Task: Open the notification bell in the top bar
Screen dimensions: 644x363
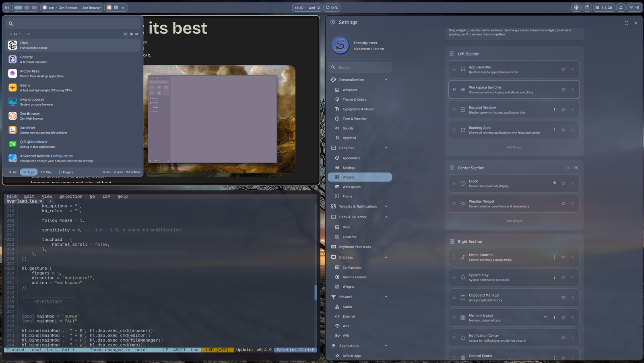Action: [x=621, y=7]
